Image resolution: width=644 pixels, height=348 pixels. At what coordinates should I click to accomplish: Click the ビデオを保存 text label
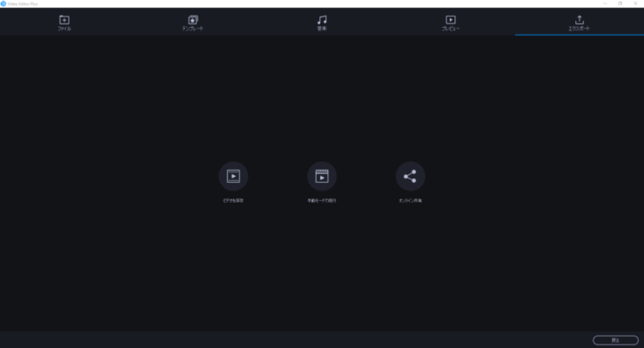[x=233, y=201]
